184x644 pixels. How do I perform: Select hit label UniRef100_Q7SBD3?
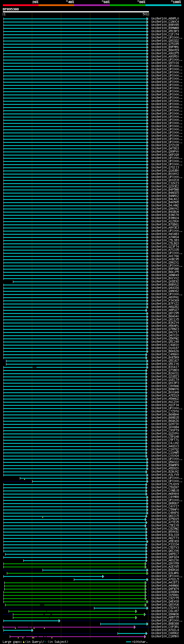[165, 370]
